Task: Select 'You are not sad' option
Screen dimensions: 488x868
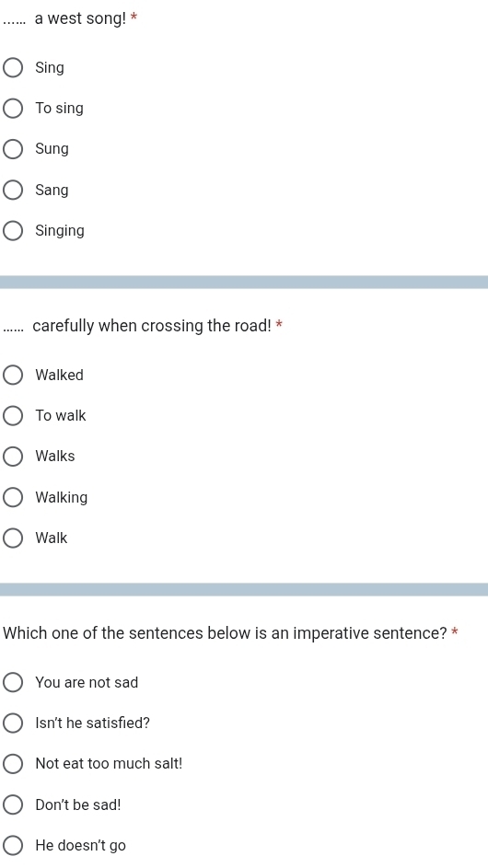Action: [x=13, y=683]
